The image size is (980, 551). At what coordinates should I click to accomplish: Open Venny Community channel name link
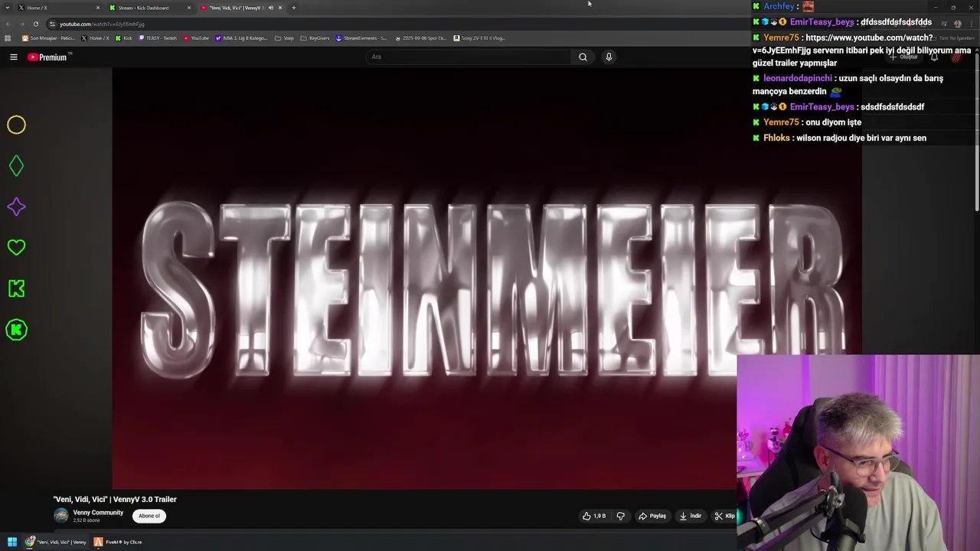98,513
